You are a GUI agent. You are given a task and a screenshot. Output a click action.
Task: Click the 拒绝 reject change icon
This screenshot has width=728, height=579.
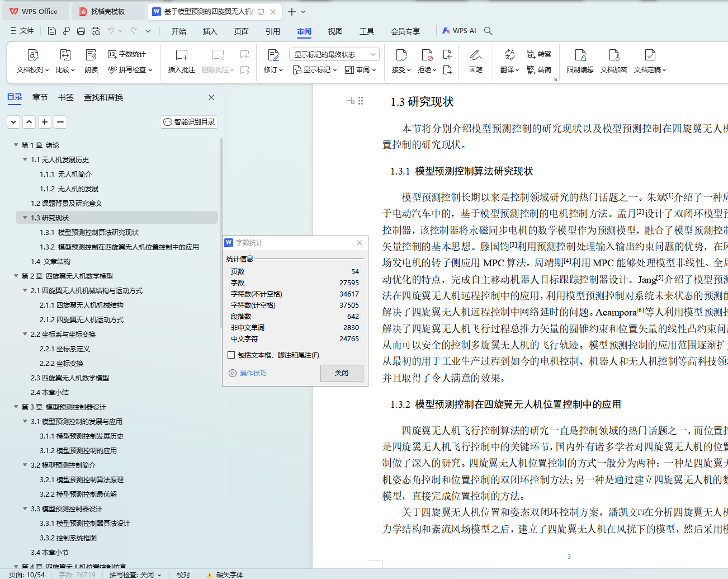(427, 55)
